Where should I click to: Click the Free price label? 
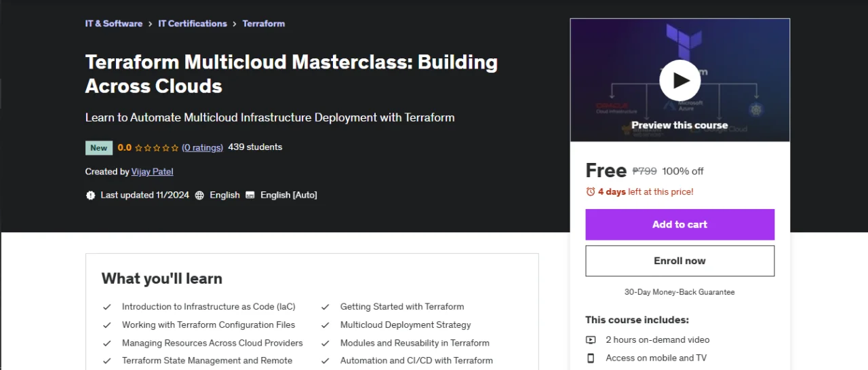tap(606, 170)
